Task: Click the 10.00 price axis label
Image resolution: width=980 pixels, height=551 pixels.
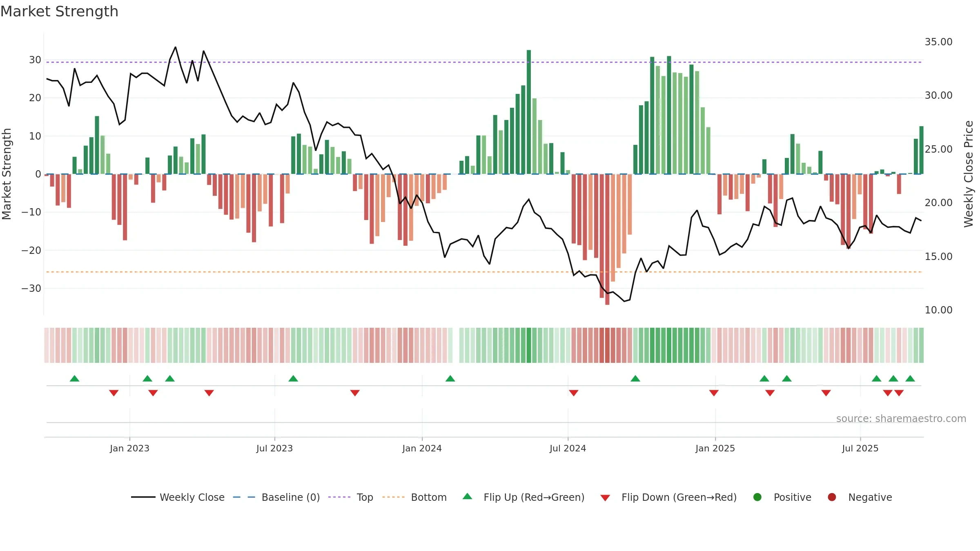Action: click(x=938, y=310)
